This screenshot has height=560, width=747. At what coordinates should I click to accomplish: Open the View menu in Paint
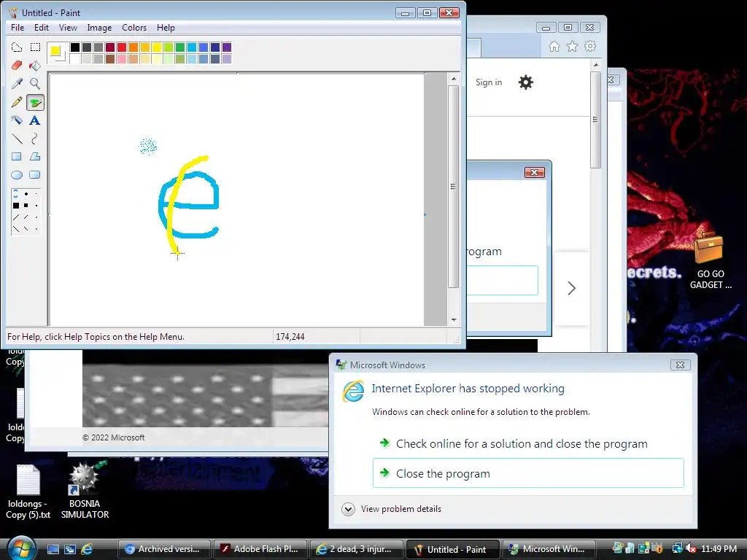tap(68, 28)
